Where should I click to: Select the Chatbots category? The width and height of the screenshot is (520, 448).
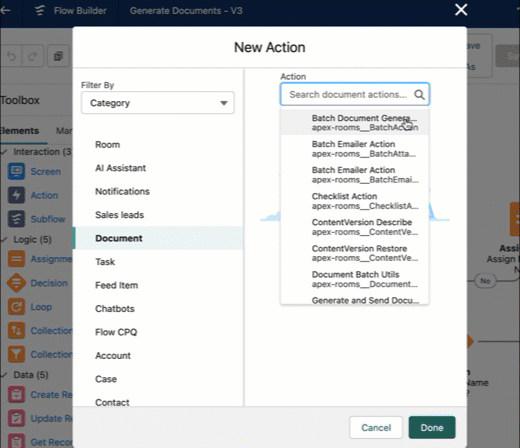[x=158, y=308]
